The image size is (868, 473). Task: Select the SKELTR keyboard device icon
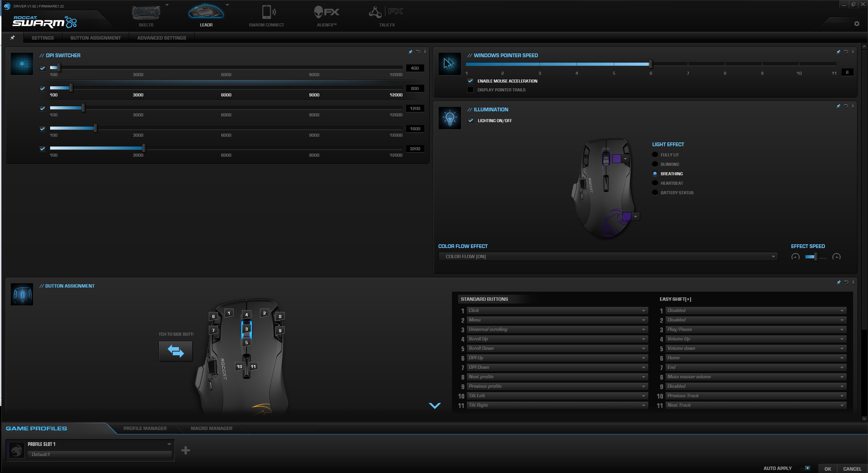point(146,13)
